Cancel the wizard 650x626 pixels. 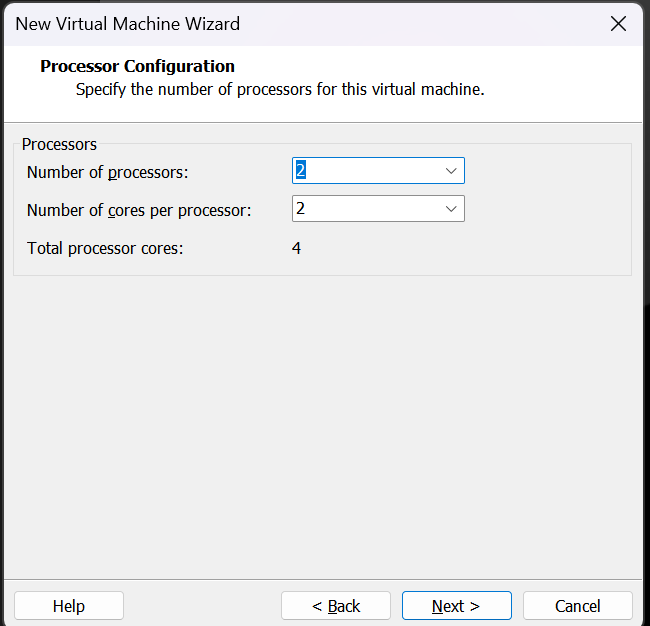577,606
